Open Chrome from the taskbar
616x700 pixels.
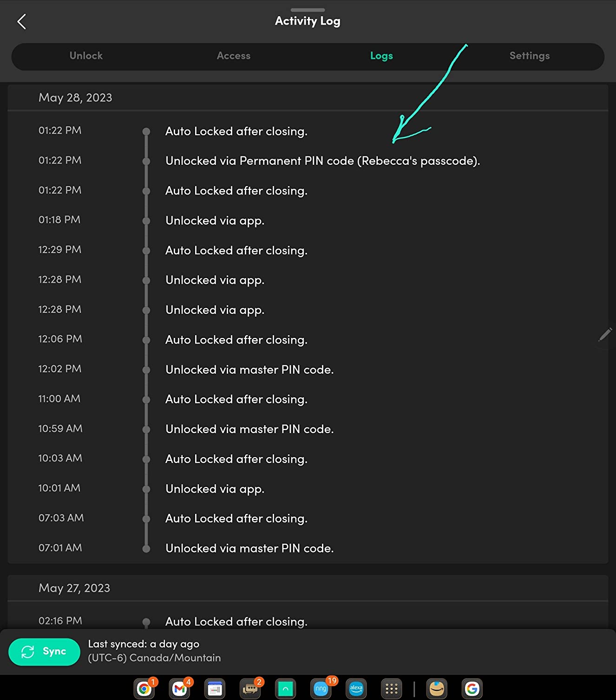tap(144, 688)
